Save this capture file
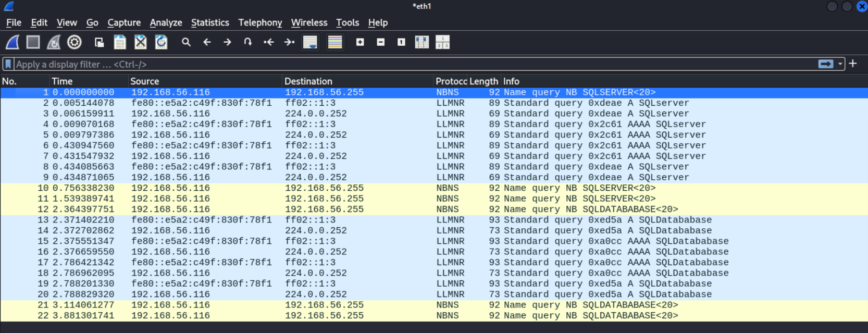 coord(120,42)
